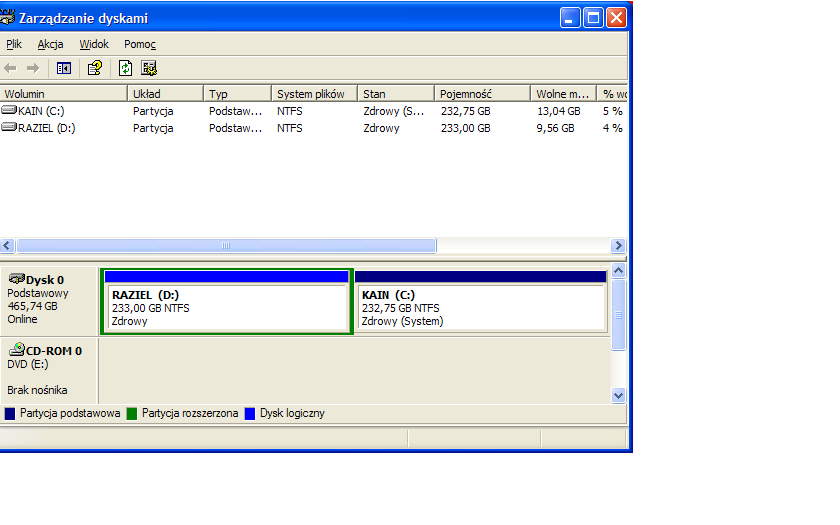Click the CD-ROM 0 drive icon

point(17,350)
